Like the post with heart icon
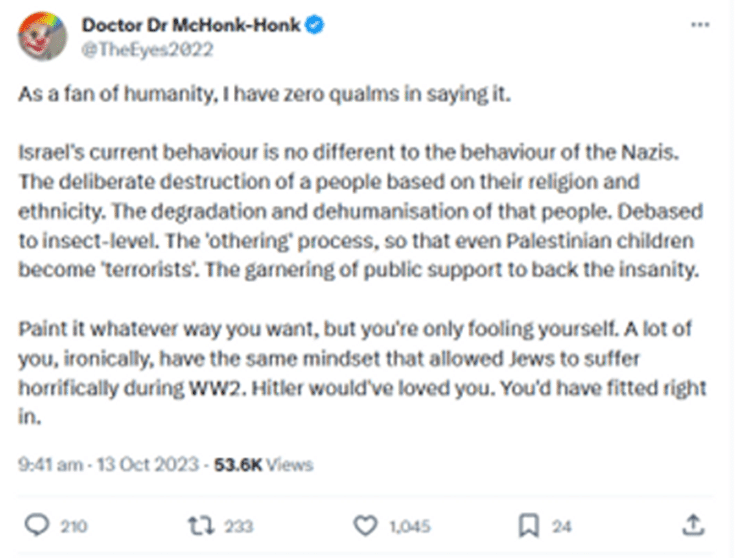 click(x=365, y=525)
